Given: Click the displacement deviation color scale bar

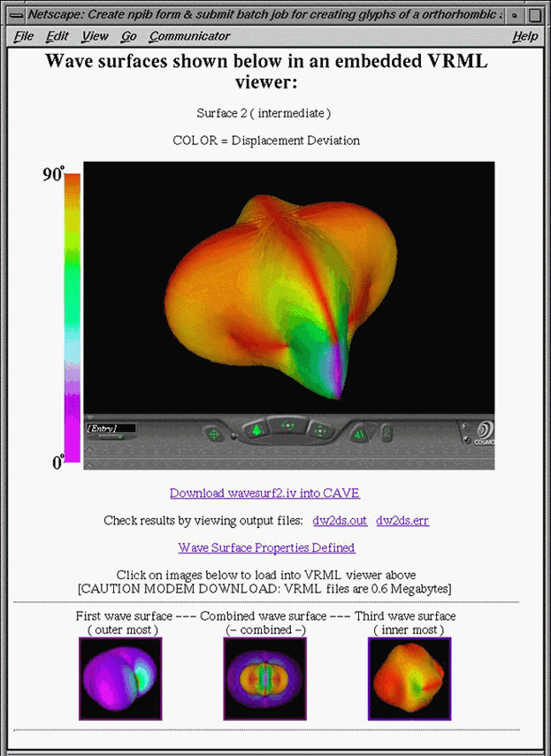Looking at the screenshot, I should coord(73,318).
